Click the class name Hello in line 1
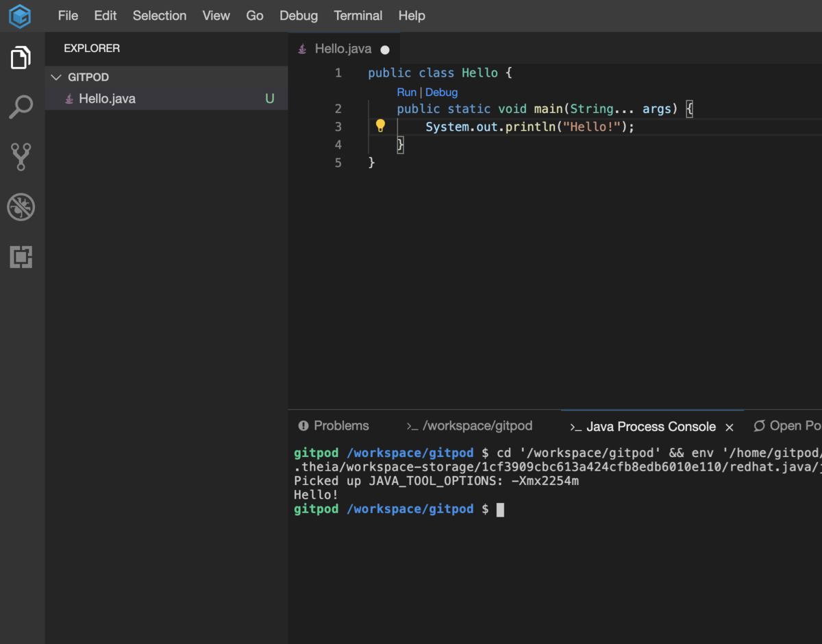 pos(480,73)
